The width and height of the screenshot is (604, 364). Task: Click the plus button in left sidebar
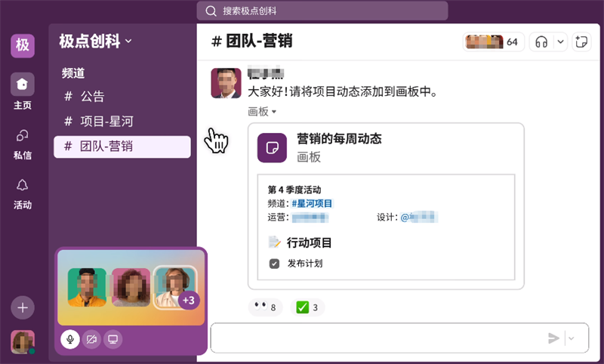23,307
